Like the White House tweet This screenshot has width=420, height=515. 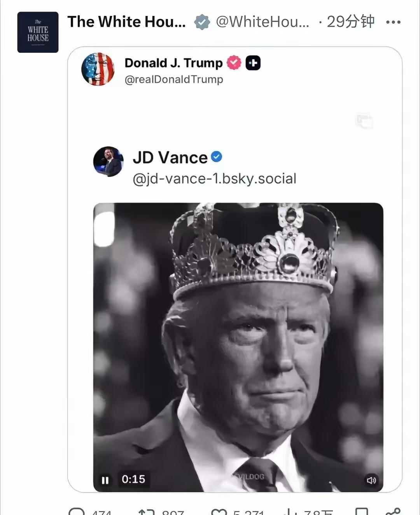coord(219,512)
